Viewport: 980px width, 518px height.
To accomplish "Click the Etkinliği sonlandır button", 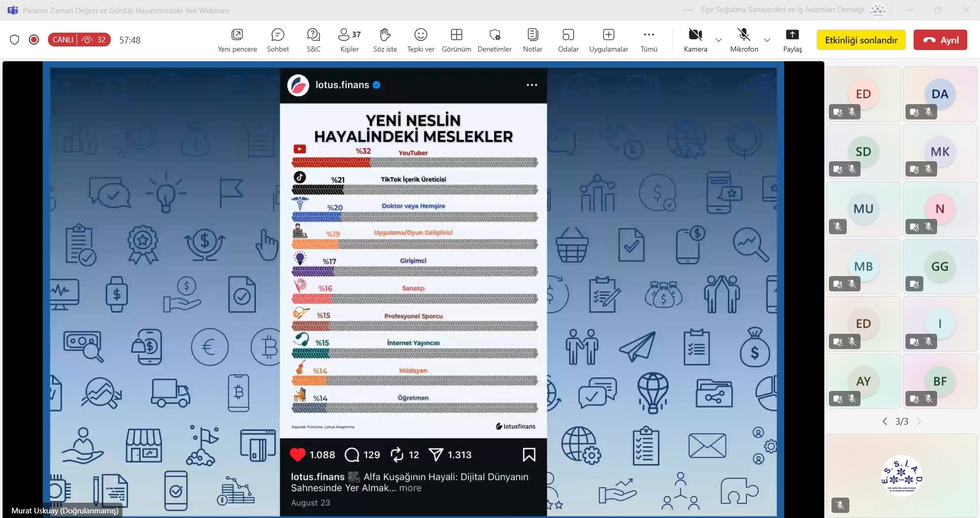I will [x=861, y=40].
